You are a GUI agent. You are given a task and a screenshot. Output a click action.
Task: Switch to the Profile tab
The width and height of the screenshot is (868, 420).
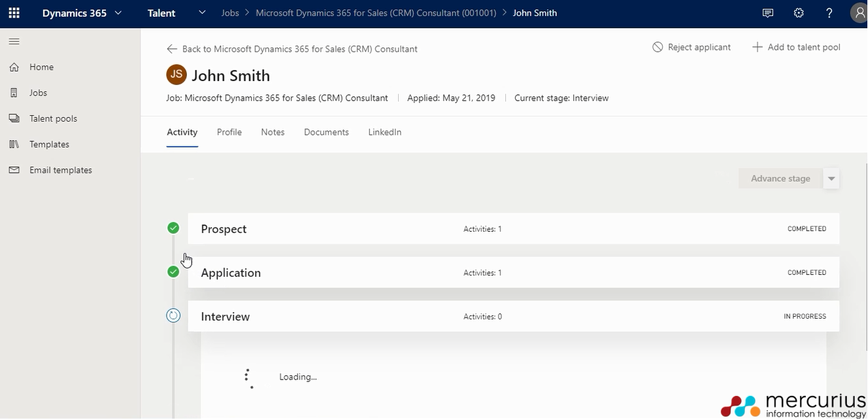pyautogui.click(x=229, y=132)
